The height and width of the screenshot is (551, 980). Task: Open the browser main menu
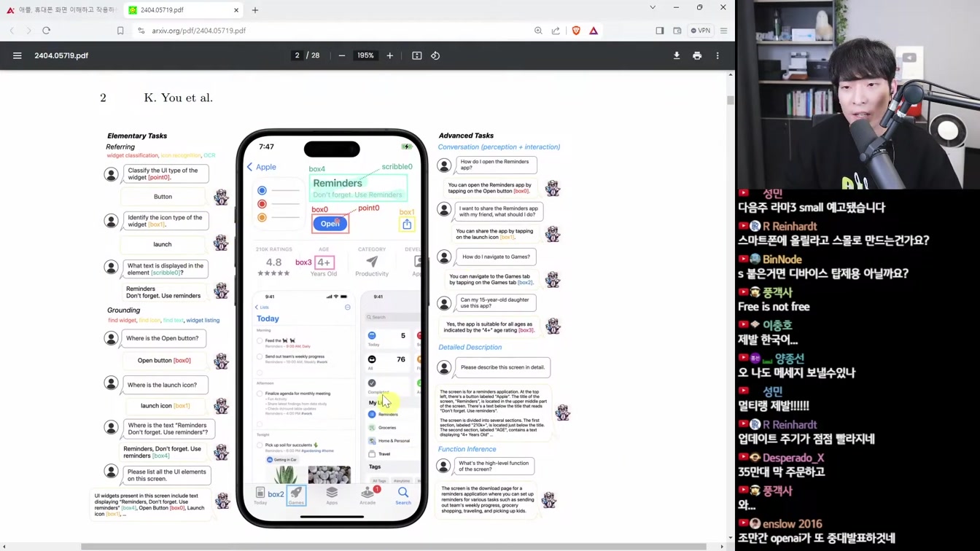coord(724,31)
